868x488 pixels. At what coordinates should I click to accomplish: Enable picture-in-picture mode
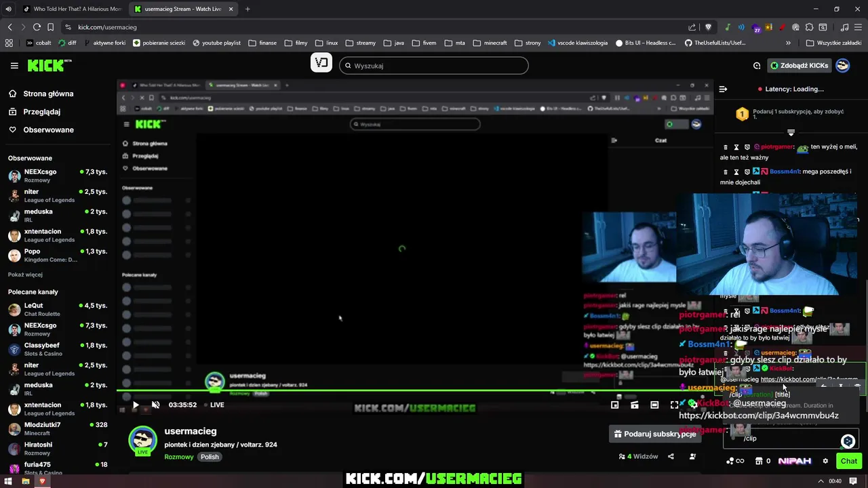coord(614,405)
